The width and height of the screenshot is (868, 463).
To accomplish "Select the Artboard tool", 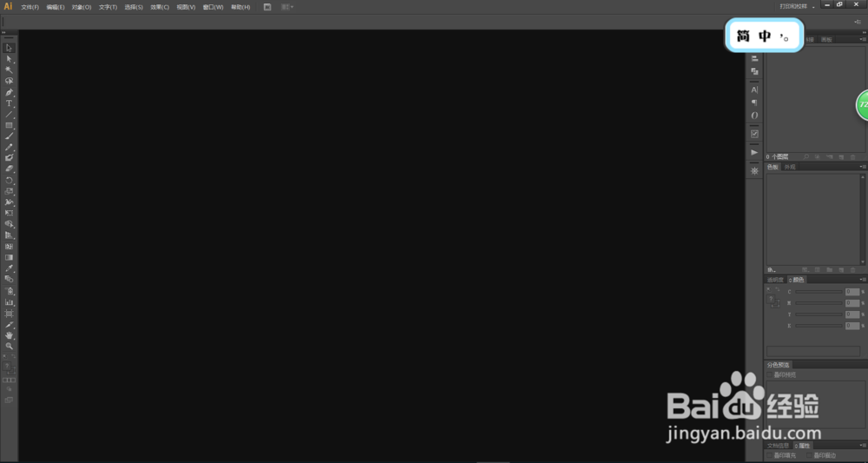I will tap(9, 314).
